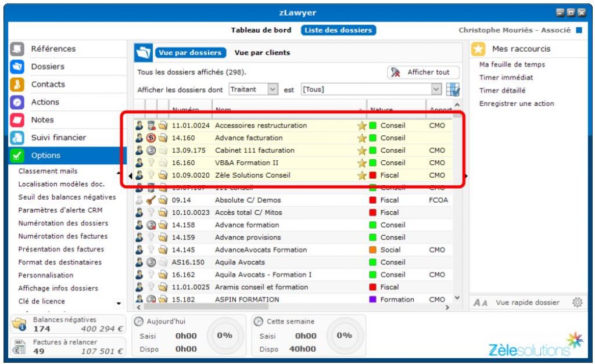
Task: Open the Notes module icon
Action: click(x=17, y=120)
